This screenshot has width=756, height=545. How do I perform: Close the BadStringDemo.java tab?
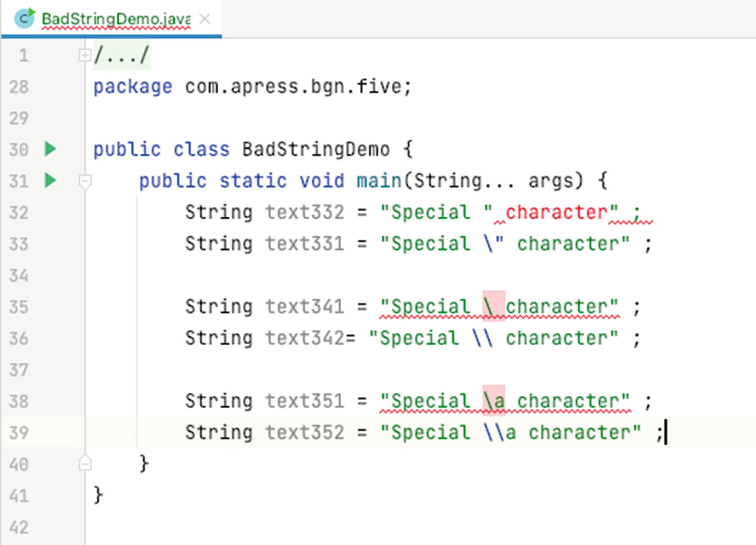click(x=205, y=19)
